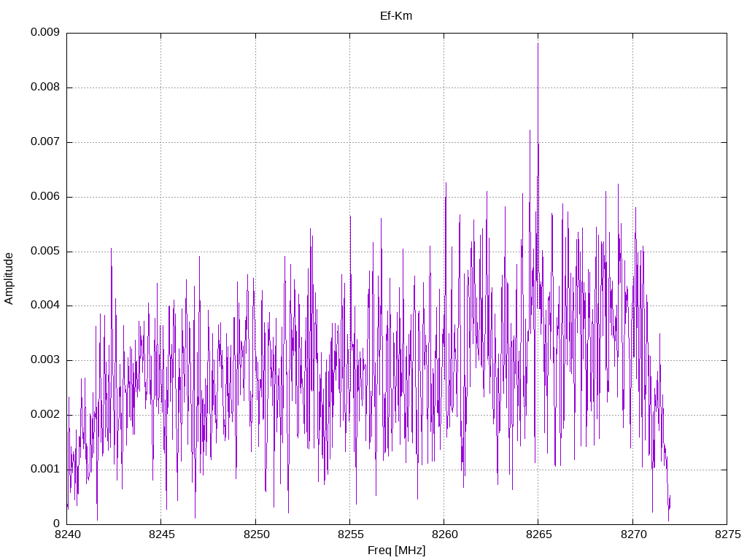Click y-axis tick value 0.001
The width and height of the screenshot is (747, 560).
pos(45,470)
